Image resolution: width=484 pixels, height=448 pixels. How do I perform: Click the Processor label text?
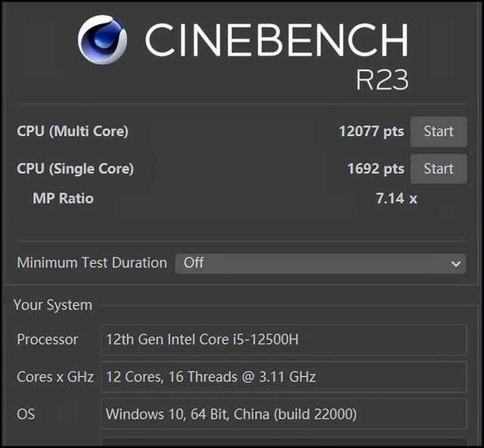pos(48,339)
